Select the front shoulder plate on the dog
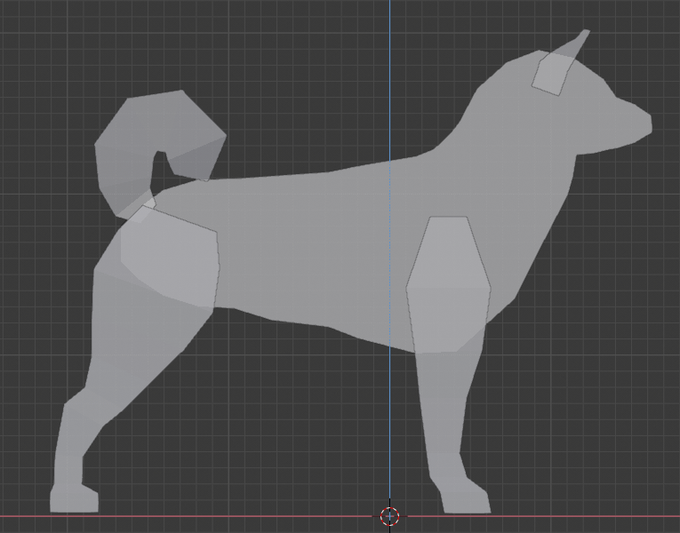The width and height of the screenshot is (680, 533). pos(449,284)
